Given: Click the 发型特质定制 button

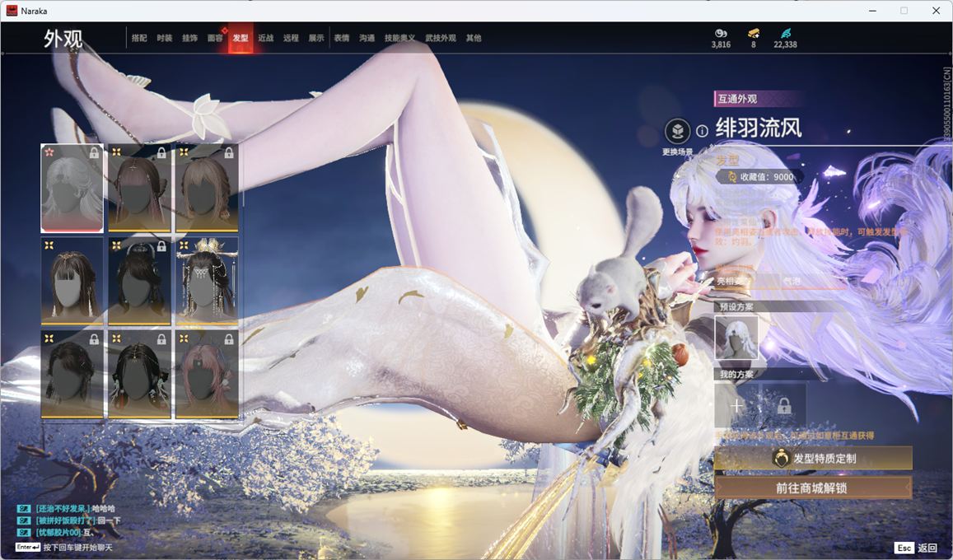Looking at the screenshot, I should click(x=813, y=459).
